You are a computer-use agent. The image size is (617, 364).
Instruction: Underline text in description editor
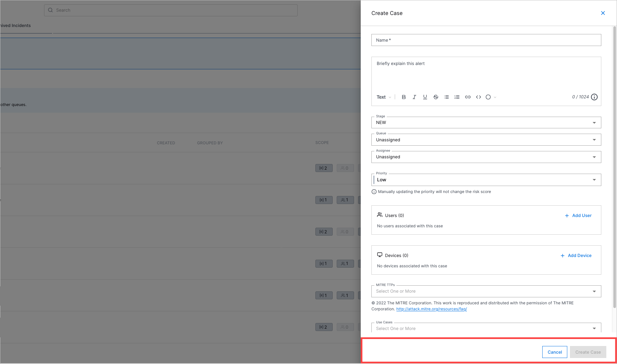425,97
